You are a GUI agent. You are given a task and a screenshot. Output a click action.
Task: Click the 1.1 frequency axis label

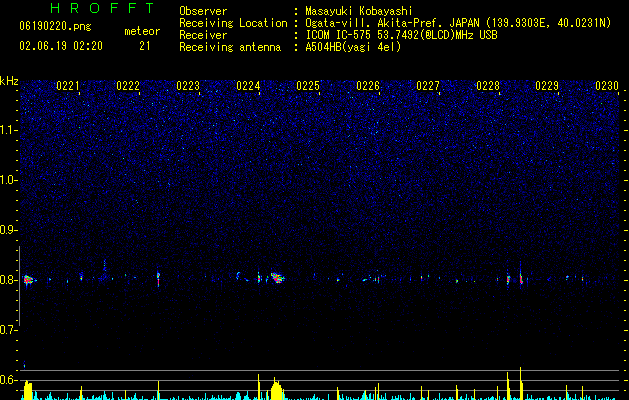(9, 130)
